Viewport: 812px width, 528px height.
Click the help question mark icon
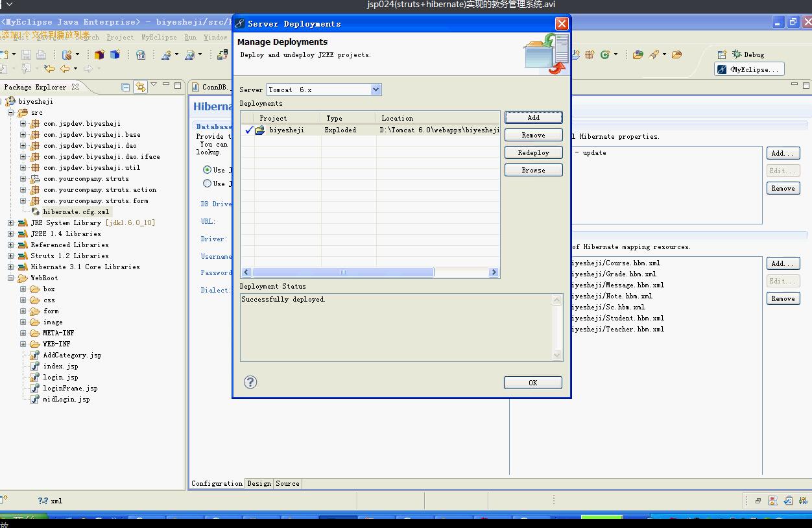point(250,382)
